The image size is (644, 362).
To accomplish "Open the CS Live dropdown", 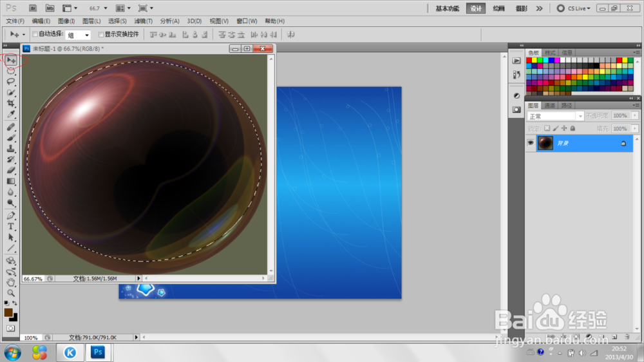I will (574, 8).
